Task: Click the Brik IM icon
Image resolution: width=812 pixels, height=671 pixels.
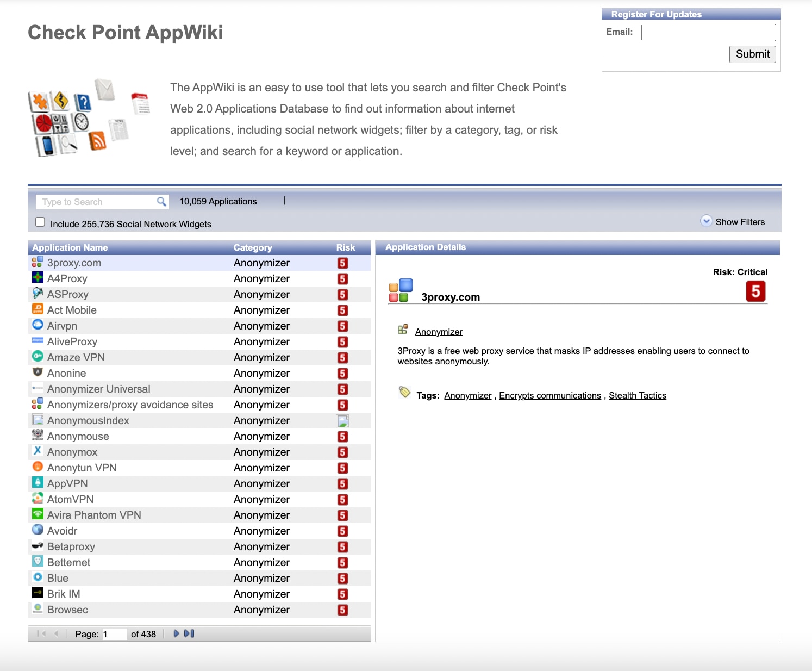Action: (37, 593)
